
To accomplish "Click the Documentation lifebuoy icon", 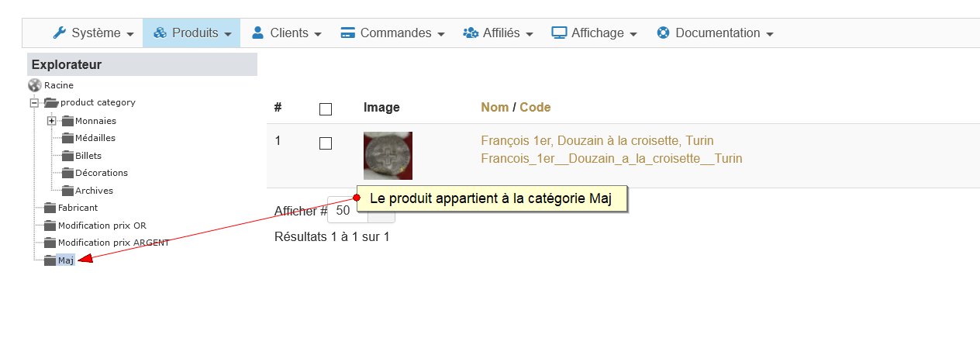I will (663, 33).
